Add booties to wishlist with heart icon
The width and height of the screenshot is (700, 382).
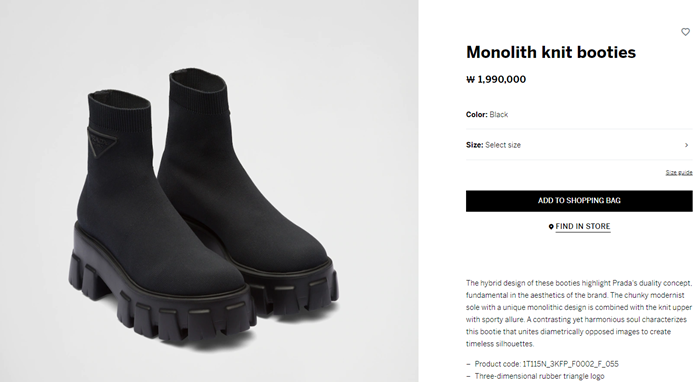pos(685,32)
